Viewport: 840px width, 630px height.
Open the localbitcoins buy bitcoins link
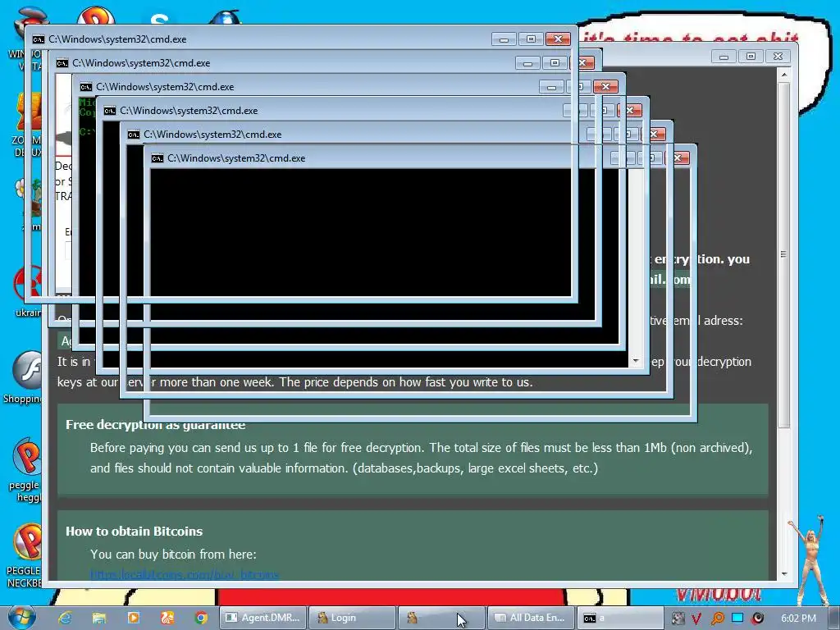185,575
